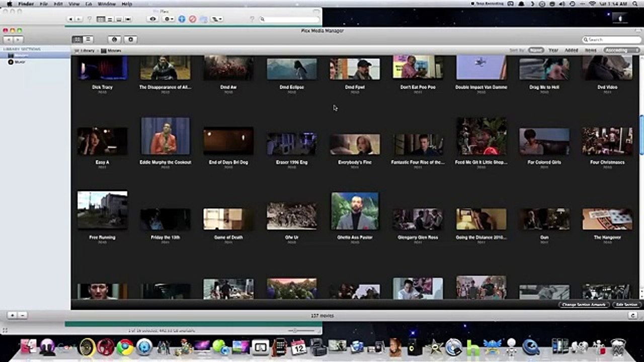Go forward in Plex Media Manager

click(18, 39)
